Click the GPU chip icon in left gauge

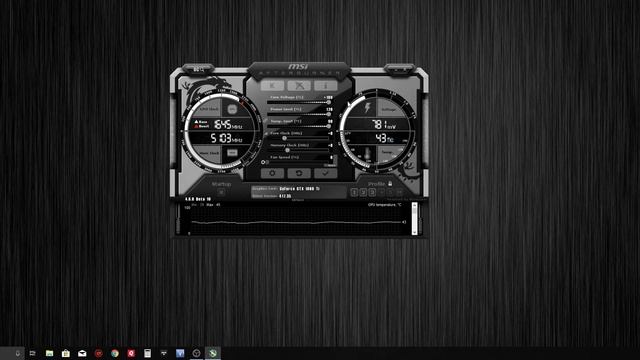click(232, 109)
